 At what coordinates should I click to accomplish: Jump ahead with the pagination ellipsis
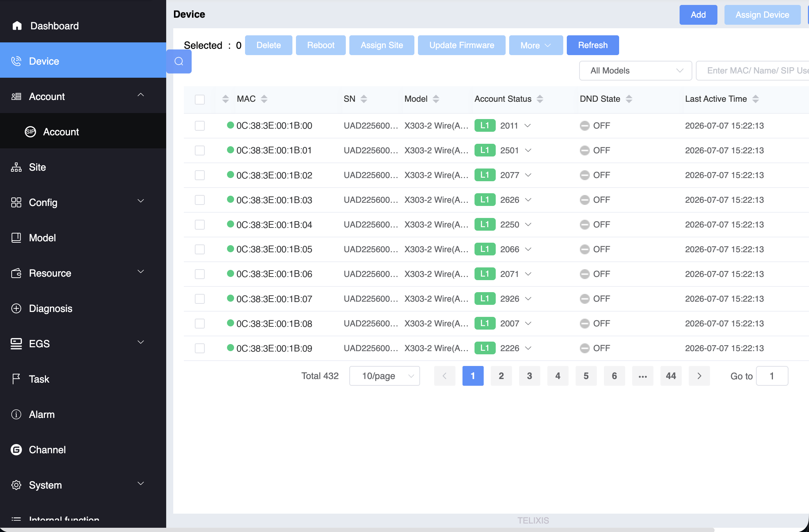(x=643, y=376)
